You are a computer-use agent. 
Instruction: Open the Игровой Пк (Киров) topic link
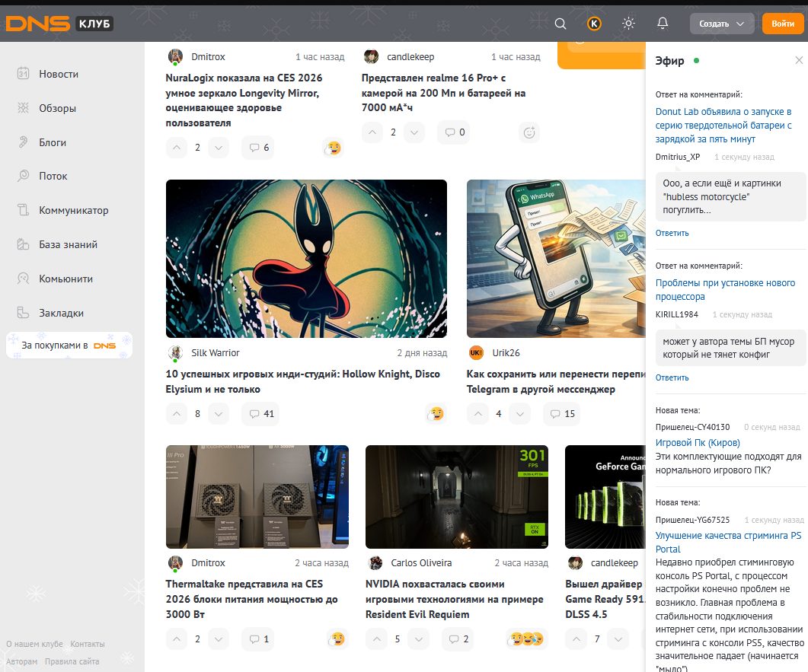[698, 442]
